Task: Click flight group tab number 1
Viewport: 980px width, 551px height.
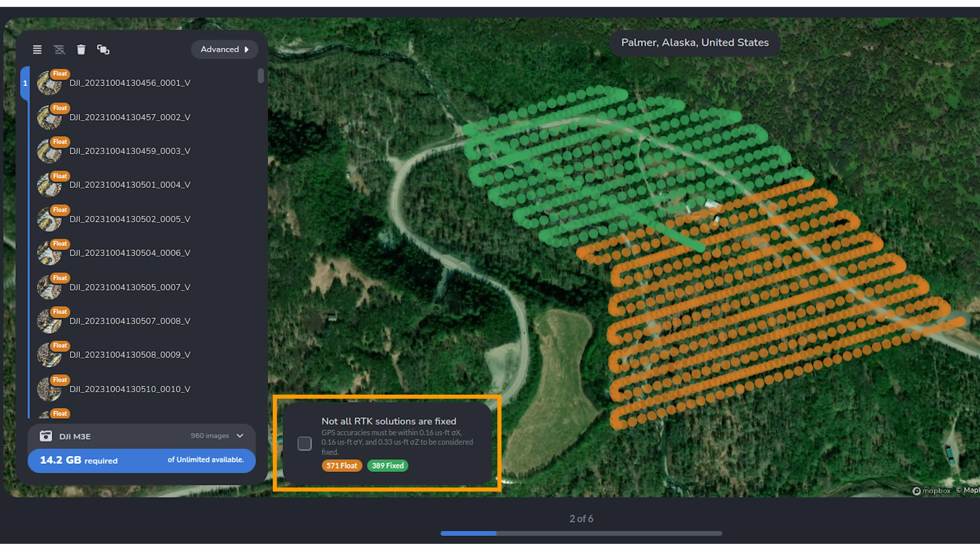Action: (25, 83)
